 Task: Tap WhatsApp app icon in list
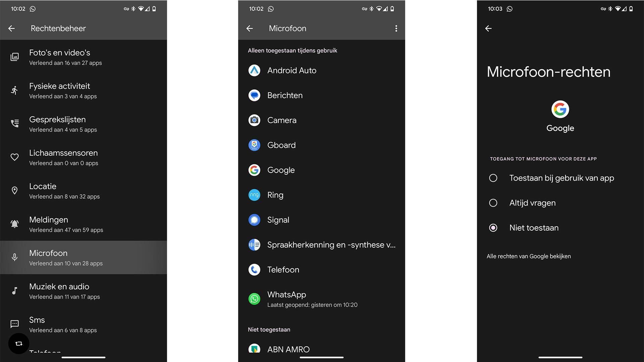coord(254,299)
